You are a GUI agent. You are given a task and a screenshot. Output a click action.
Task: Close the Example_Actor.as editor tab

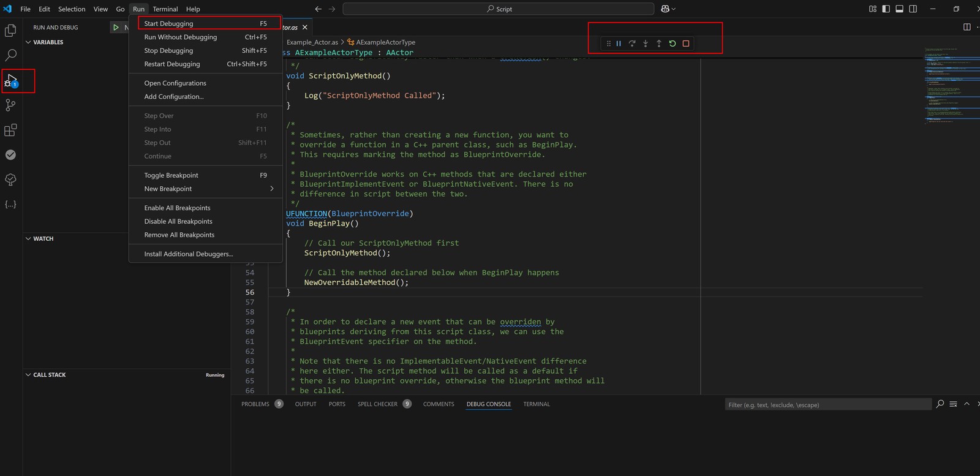click(305, 28)
